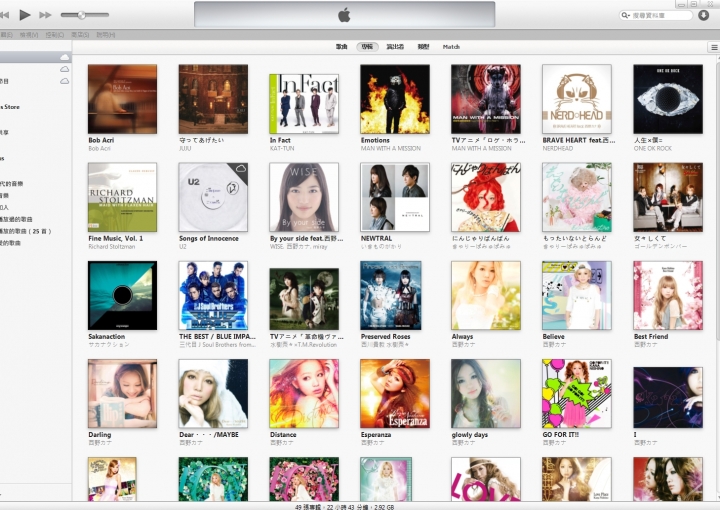Click the Play button
This screenshot has height=510, width=720.
pyautogui.click(x=25, y=15)
